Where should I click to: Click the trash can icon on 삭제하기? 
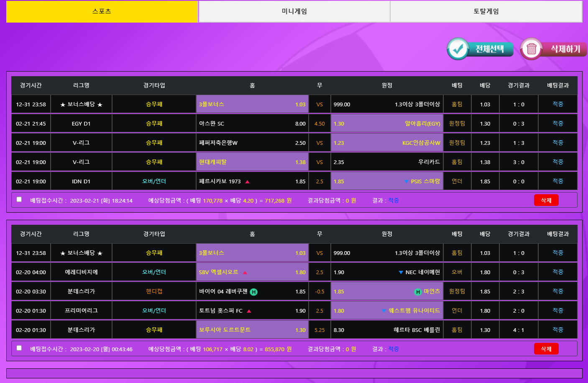[531, 49]
